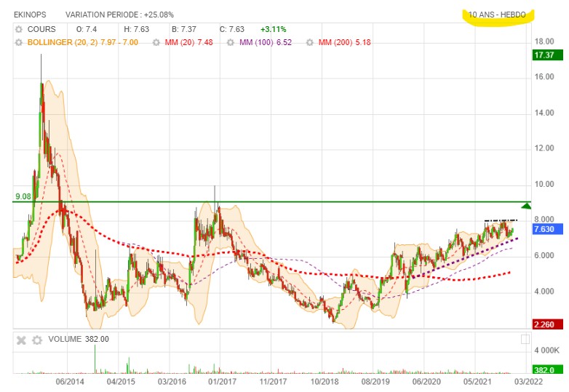The height and width of the screenshot is (392, 569).
Task: Open settings gear next to COURS
Action: 18,29
